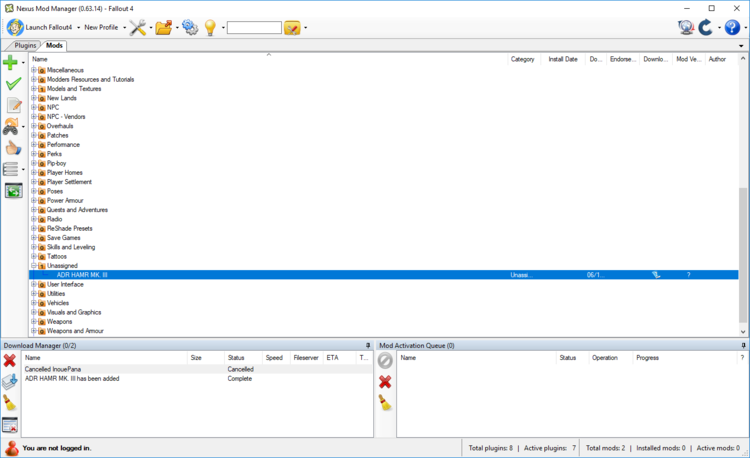
Task: Clear downloads with broom in Download Manager
Action: tap(10, 403)
